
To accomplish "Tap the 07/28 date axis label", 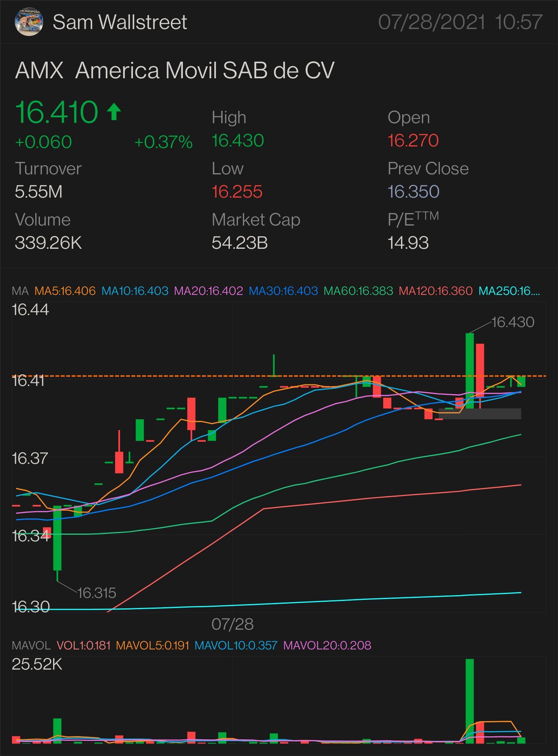I will coord(232,624).
